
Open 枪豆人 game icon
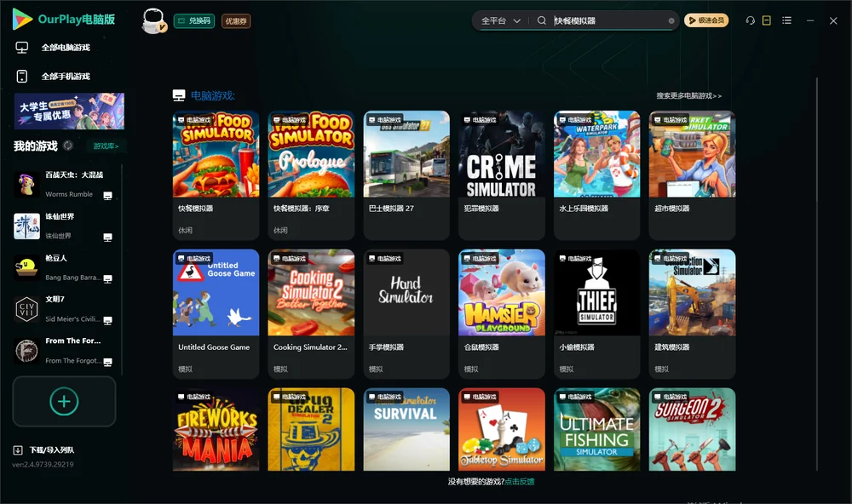26,267
